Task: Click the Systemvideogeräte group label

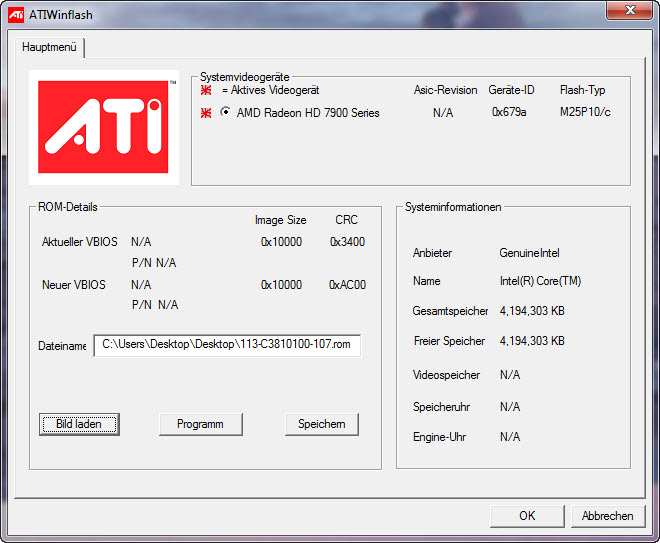Action: pyautogui.click(x=245, y=77)
